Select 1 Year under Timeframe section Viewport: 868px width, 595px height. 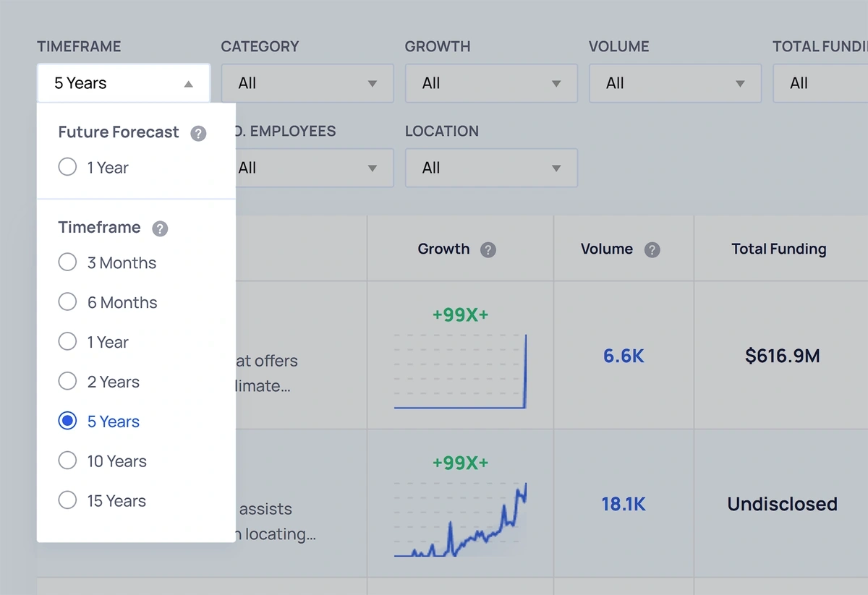click(x=93, y=342)
